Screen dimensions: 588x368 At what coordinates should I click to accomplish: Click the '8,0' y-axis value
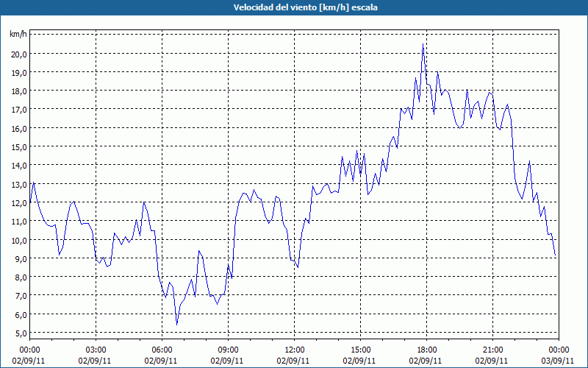pos(21,277)
